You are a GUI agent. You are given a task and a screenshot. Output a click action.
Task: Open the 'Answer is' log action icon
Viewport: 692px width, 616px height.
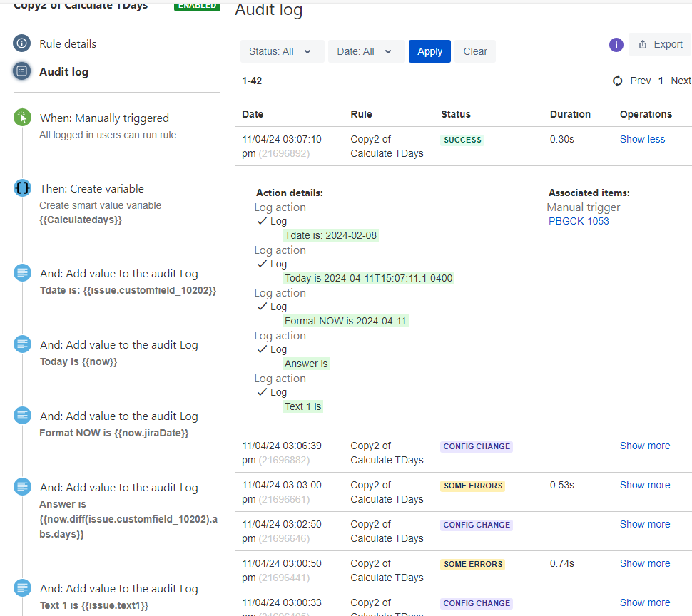tap(22, 487)
